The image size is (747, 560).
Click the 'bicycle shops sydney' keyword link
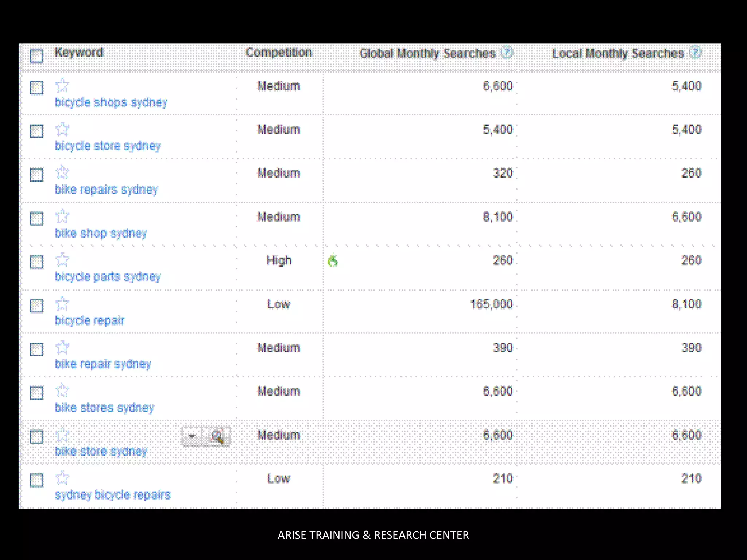click(111, 102)
